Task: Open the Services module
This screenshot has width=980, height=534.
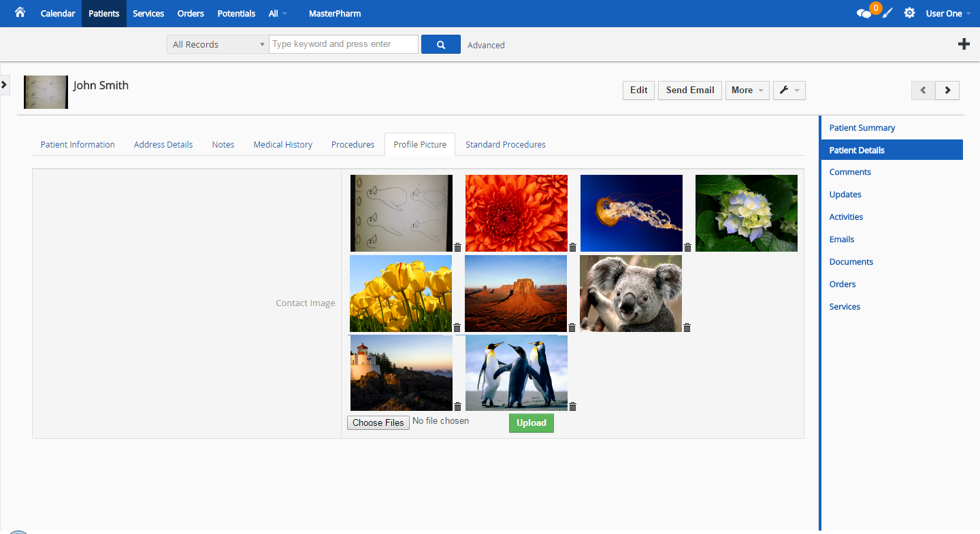Action: point(148,14)
